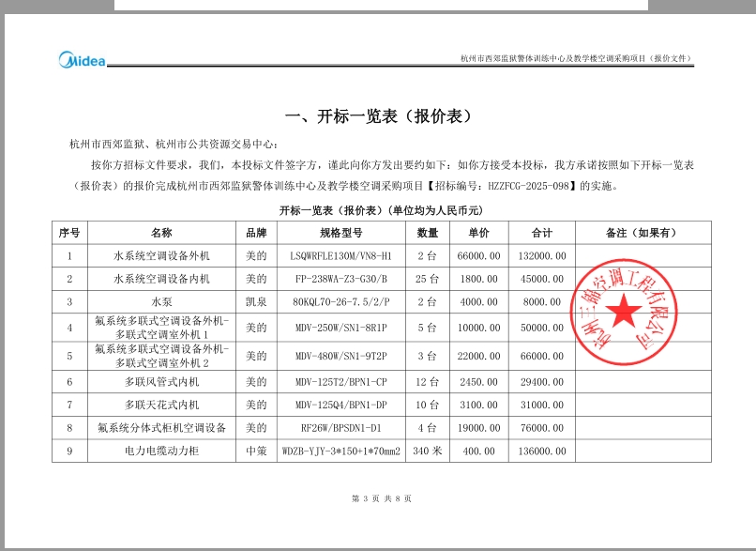This screenshot has height=551, width=756.
Task: Click the model "MDV-125T2/BPN1-CP"
Action: 340,382
